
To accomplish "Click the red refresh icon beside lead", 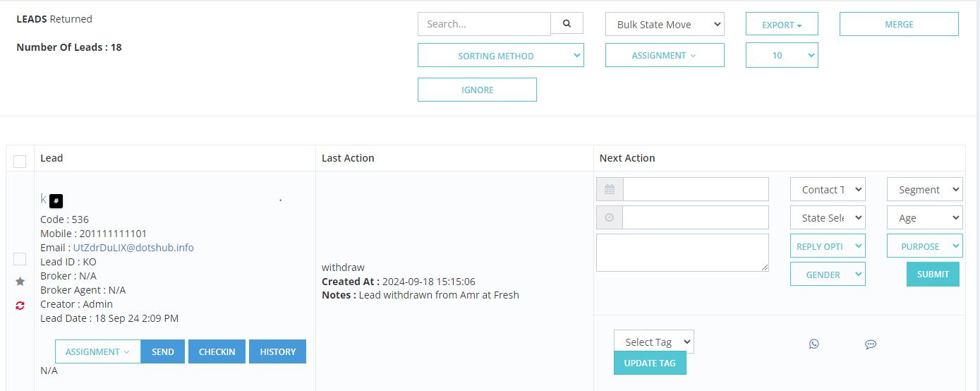I will click(20, 306).
